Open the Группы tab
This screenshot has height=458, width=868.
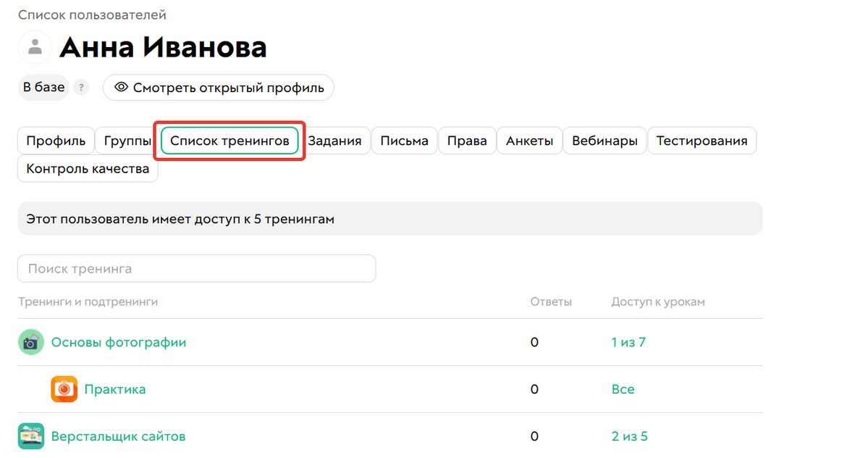pos(125,141)
